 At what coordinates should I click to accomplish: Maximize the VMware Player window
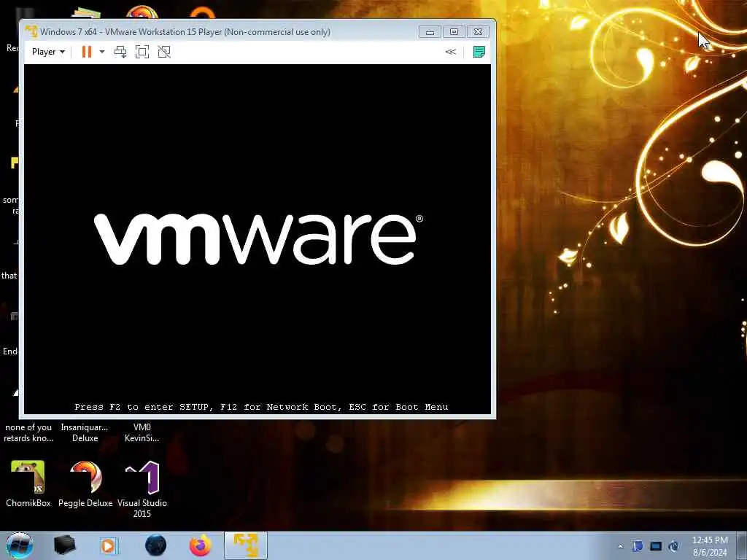(454, 32)
